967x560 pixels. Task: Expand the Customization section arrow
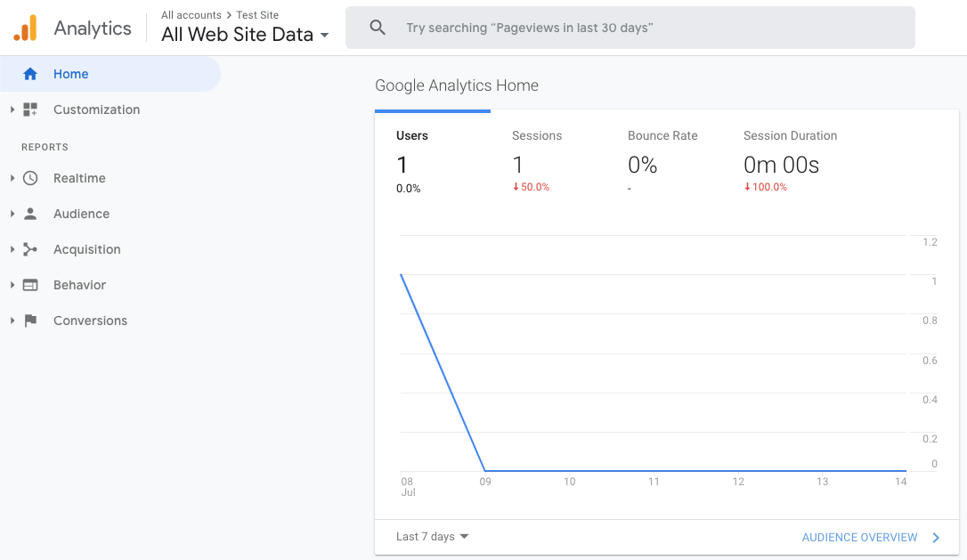[x=12, y=110]
